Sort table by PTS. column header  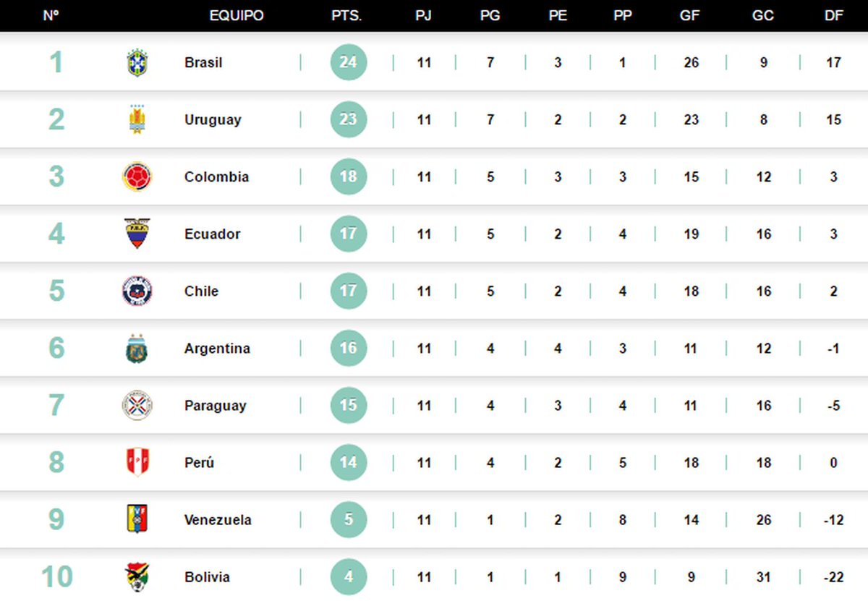click(x=346, y=15)
